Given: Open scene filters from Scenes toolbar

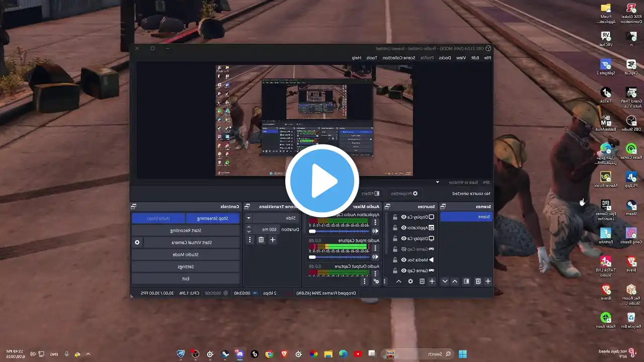Looking at the screenshot, I should click(x=466, y=281).
